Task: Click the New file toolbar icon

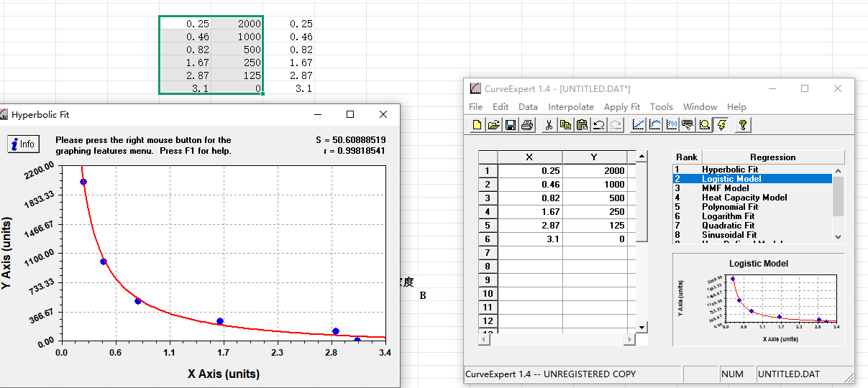Action: coord(477,125)
